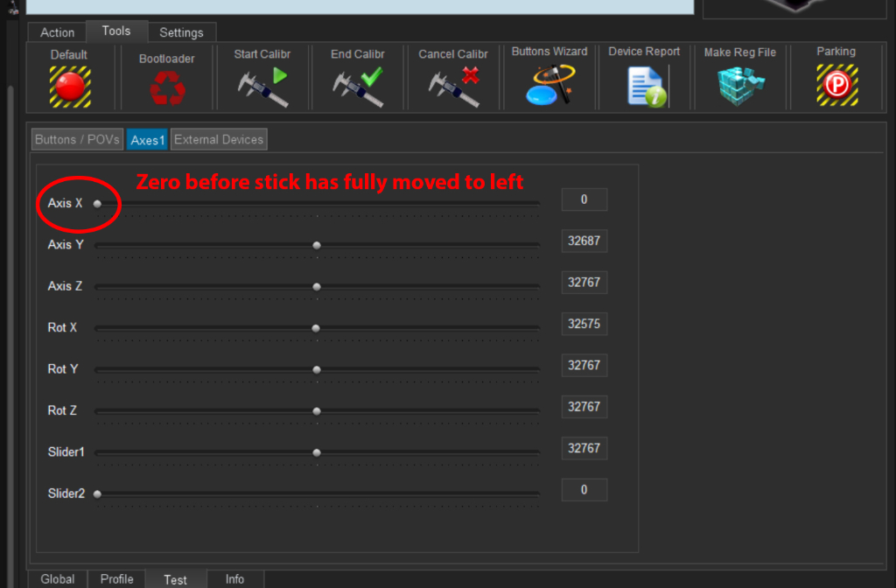896x588 pixels.
Task: Click the Slider2 label
Action: (x=66, y=493)
